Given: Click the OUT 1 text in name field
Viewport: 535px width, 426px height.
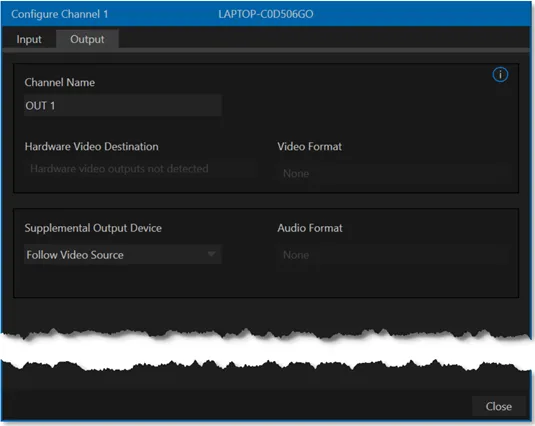Looking at the screenshot, I should click(40, 106).
